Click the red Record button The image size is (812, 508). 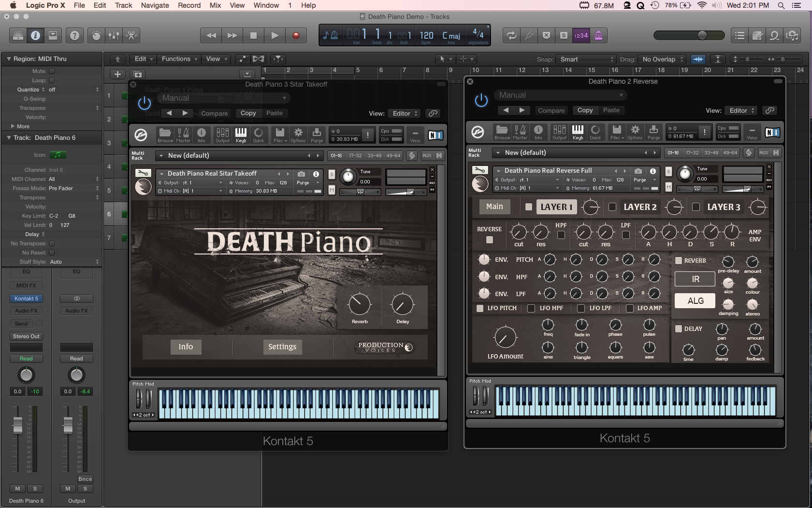[x=296, y=35]
